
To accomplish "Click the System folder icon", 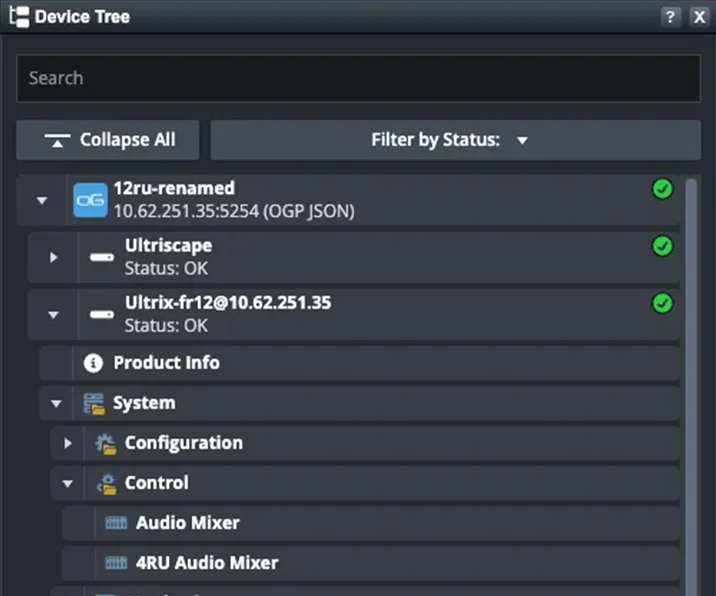I will click(94, 404).
